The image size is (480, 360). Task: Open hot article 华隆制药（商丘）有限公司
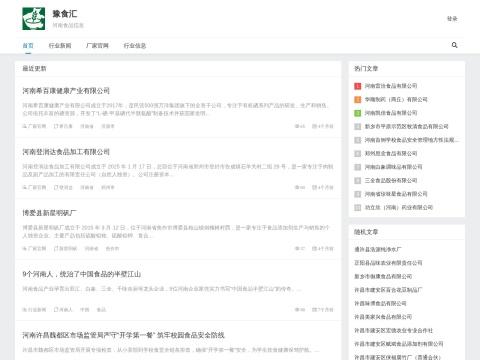(x=396, y=99)
